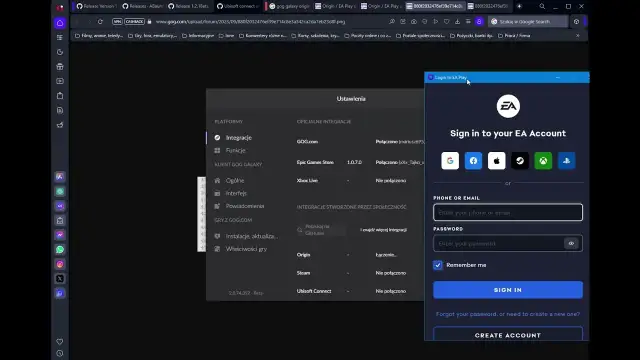Minimize the Login to EA Play window

558,77
